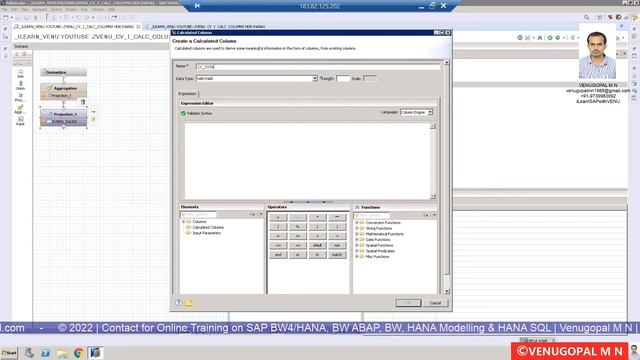
Task: Select the Aggregation node in palette
Action: (20, 109)
